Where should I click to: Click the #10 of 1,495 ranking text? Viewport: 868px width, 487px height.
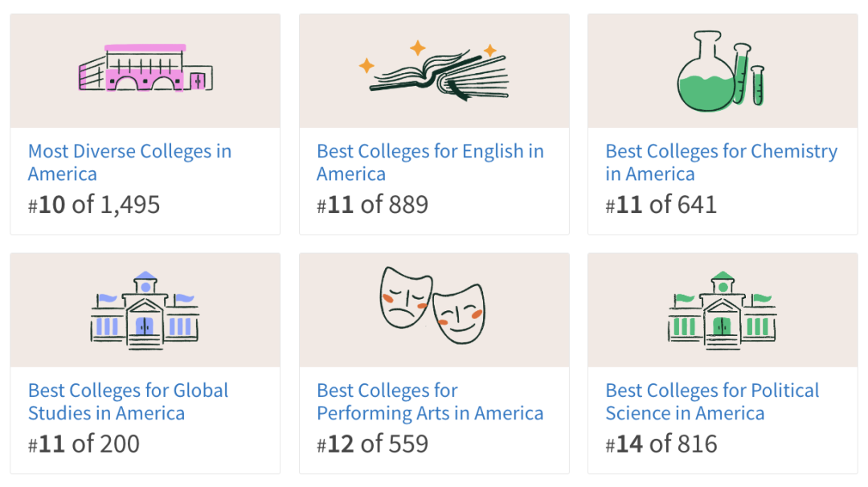coord(94,205)
